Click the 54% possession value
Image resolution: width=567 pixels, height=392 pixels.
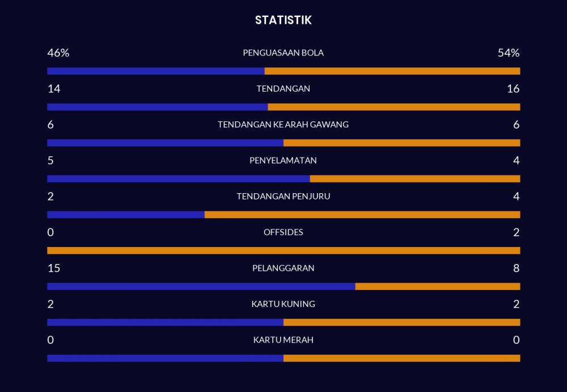point(509,53)
